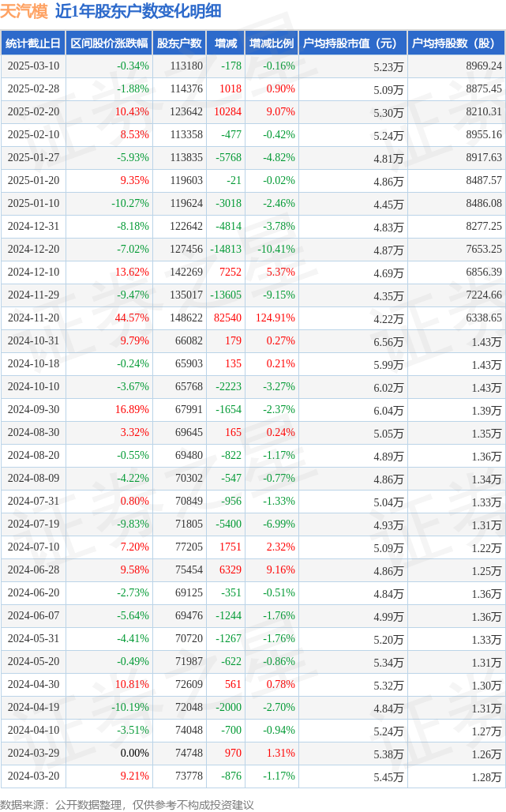
Task: Click the 增减 column header
Action: [226, 43]
